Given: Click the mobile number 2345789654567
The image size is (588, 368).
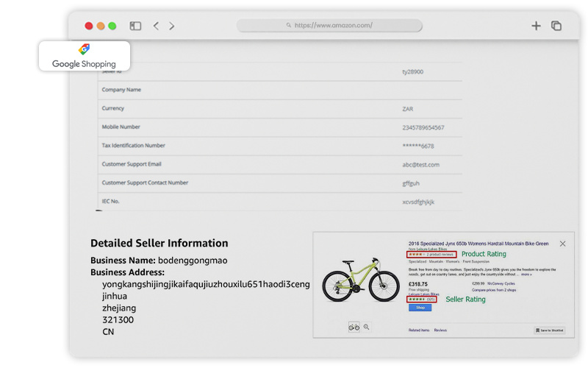Looking at the screenshot, I should (x=423, y=127).
